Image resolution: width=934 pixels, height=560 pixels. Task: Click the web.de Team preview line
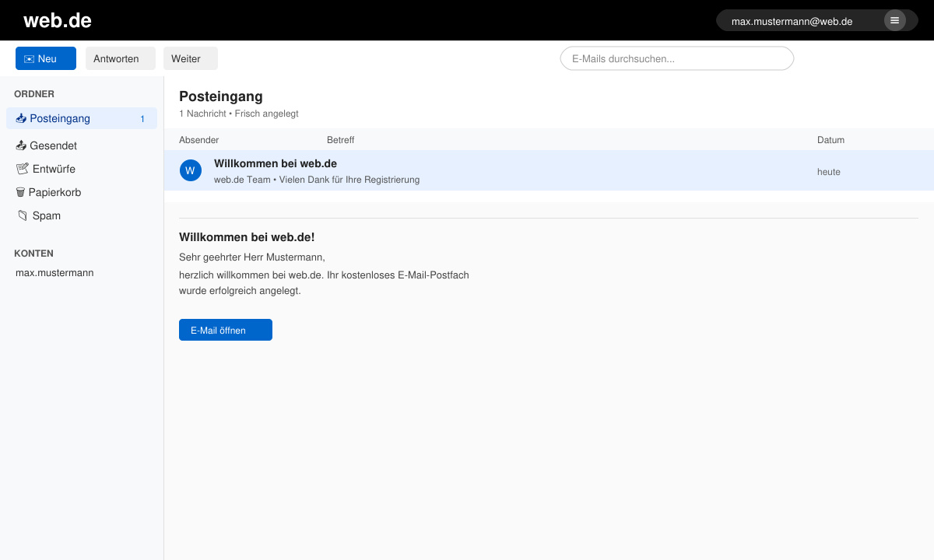(317, 180)
